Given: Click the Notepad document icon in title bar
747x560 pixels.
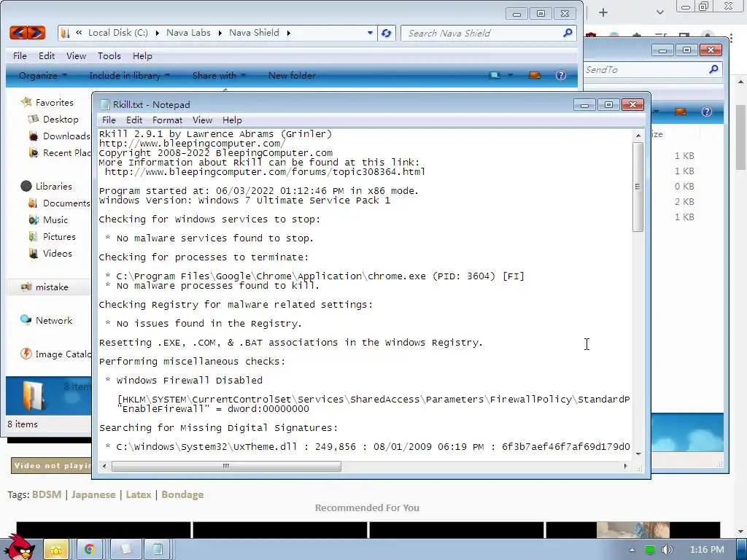Looking at the screenshot, I should click(105, 104).
